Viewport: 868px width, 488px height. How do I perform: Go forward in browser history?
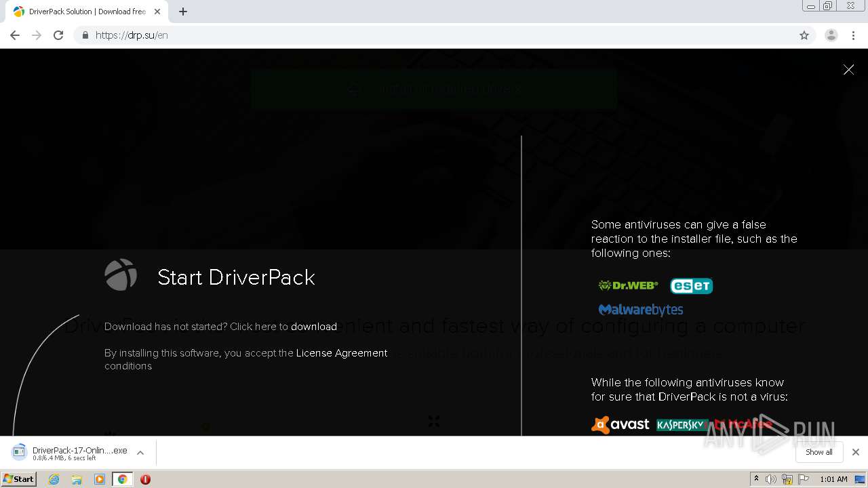(37, 35)
